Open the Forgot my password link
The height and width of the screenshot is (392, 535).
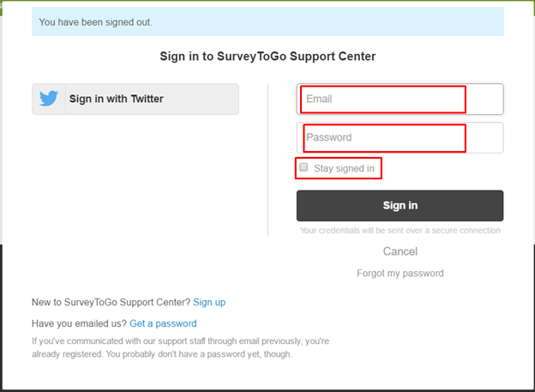(x=400, y=273)
